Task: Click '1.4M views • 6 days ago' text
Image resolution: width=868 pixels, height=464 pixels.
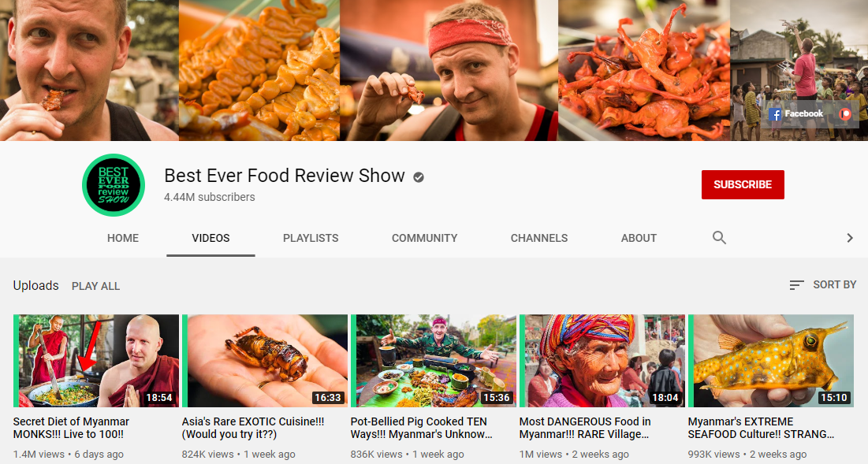Action: tap(68, 454)
